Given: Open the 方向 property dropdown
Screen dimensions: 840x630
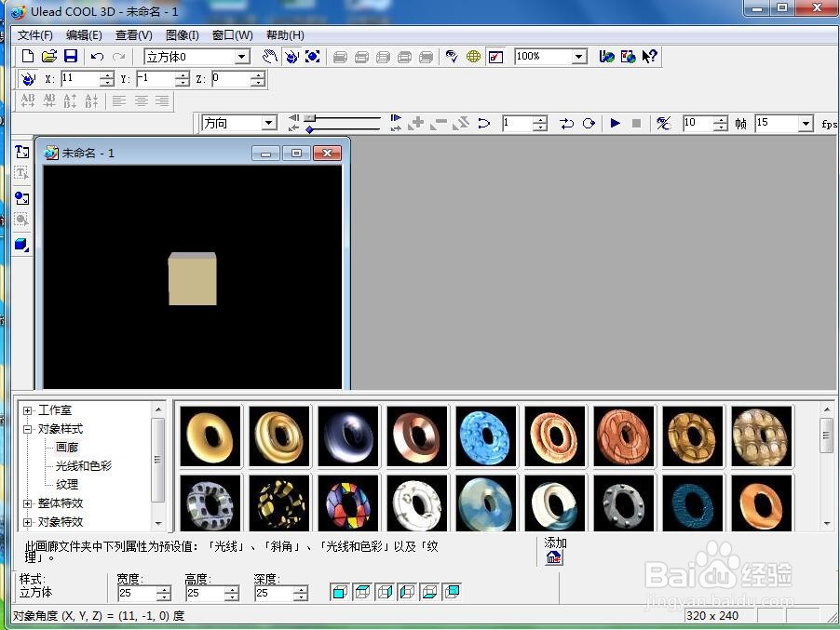Looking at the screenshot, I should coord(269,123).
